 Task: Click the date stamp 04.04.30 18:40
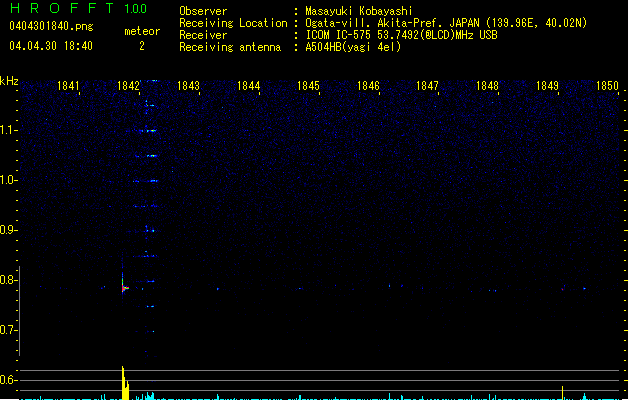point(51,46)
